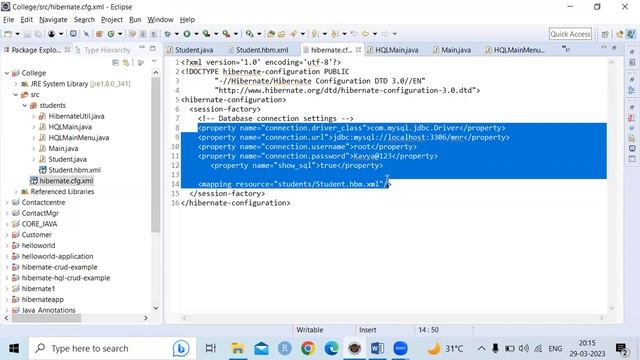This screenshot has width=640, height=360.
Task: Minimize the Package Explorer view
Action: coord(142,48)
